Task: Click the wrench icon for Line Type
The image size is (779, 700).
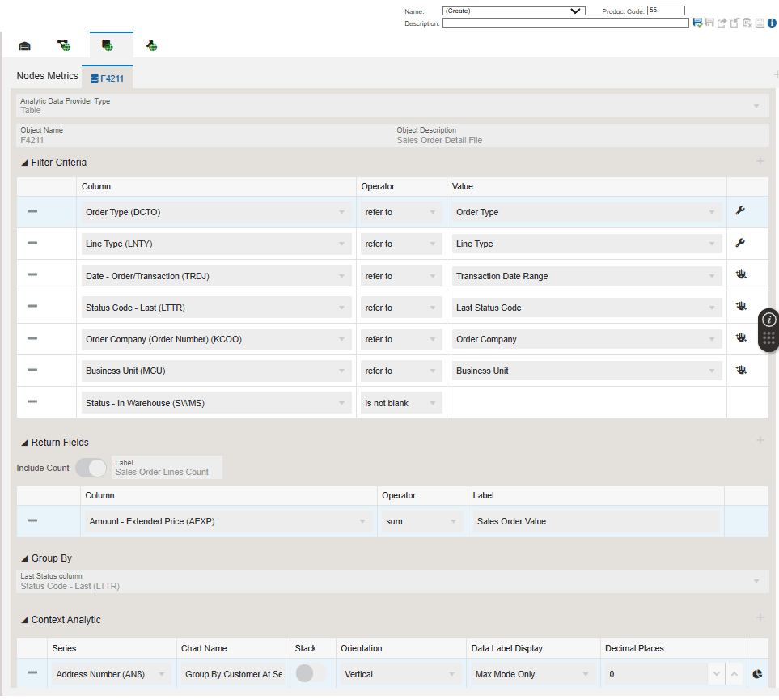Action: coord(739,243)
